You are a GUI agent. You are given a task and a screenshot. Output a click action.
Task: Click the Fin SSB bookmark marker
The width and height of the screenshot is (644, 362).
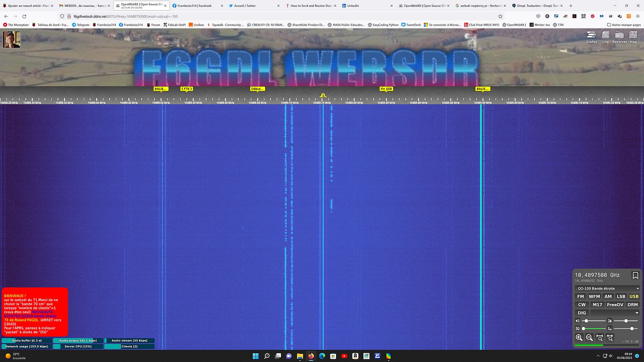pyautogui.click(x=386, y=89)
